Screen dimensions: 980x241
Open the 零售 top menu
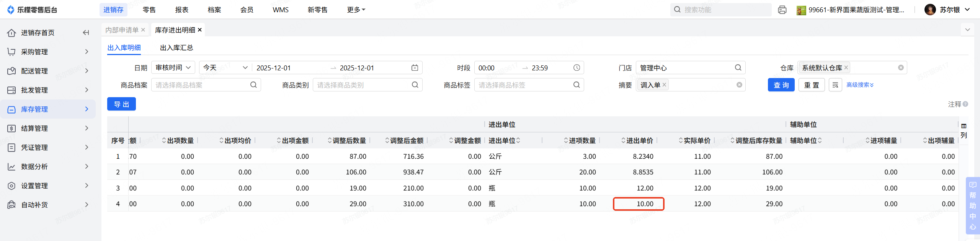(149, 10)
